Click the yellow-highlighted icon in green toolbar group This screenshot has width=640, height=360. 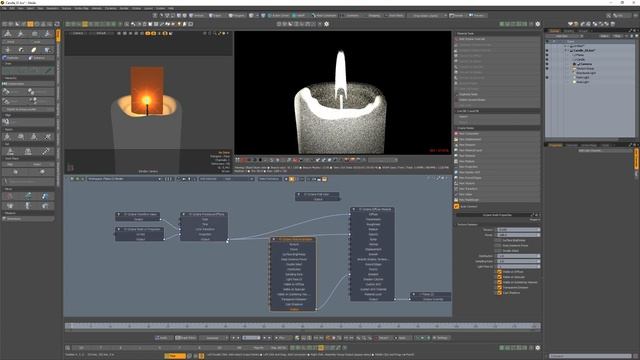(x=85, y=24)
